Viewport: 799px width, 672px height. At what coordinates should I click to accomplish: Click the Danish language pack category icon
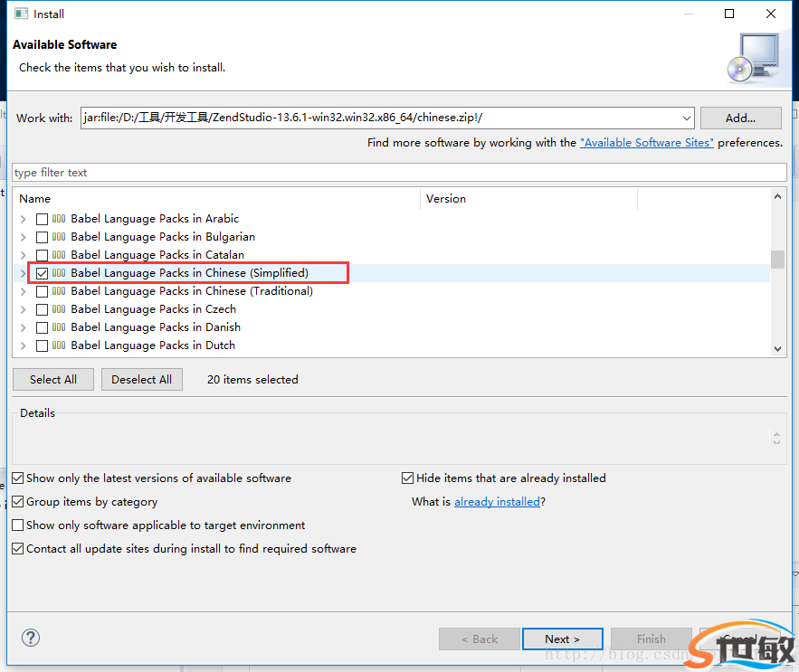point(59,327)
